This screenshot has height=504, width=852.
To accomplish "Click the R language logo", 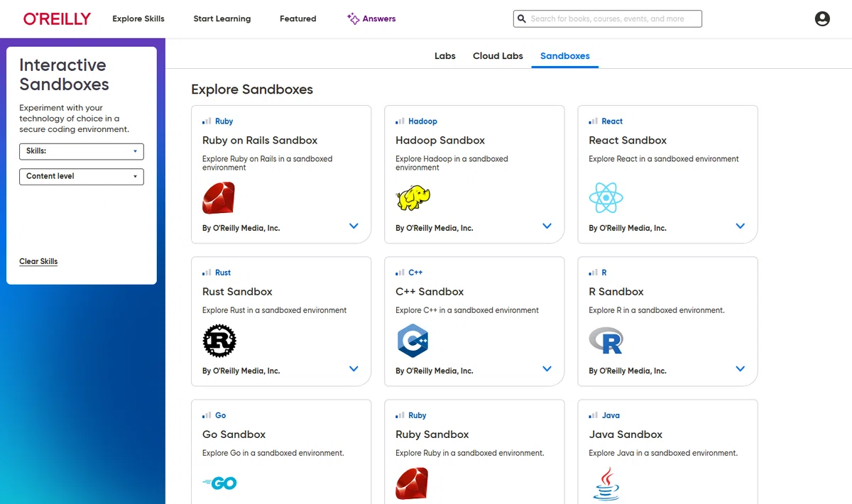I will 606,341.
